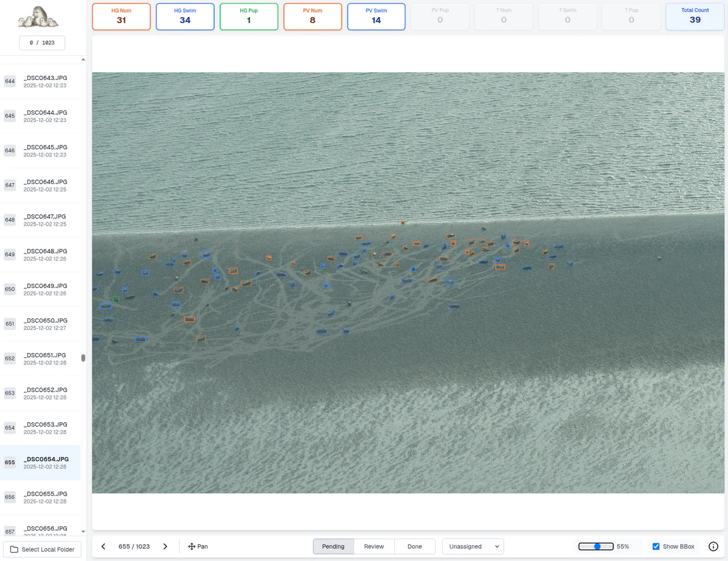The height and width of the screenshot is (561, 728).
Task: Switch to the Review status tab
Action: point(374,546)
